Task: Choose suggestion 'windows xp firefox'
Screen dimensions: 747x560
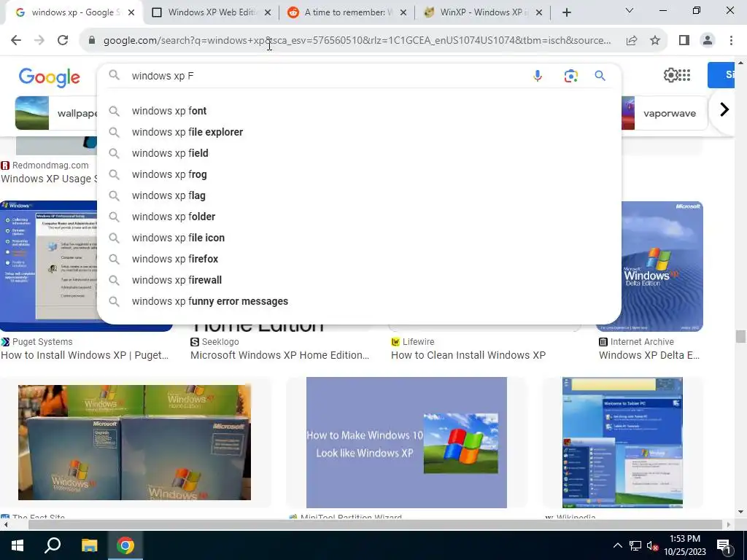Action: (359, 259)
